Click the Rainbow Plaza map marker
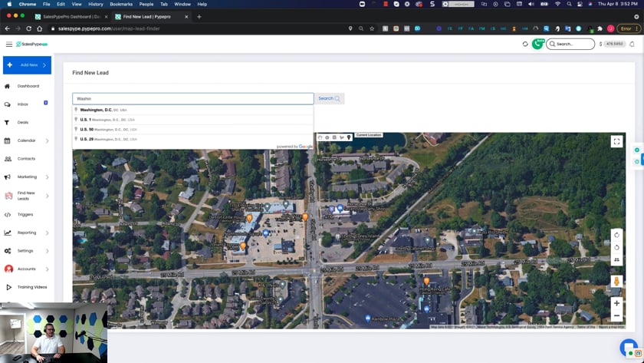Viewport: 644px width, 363px height. [x=367, y=318]
